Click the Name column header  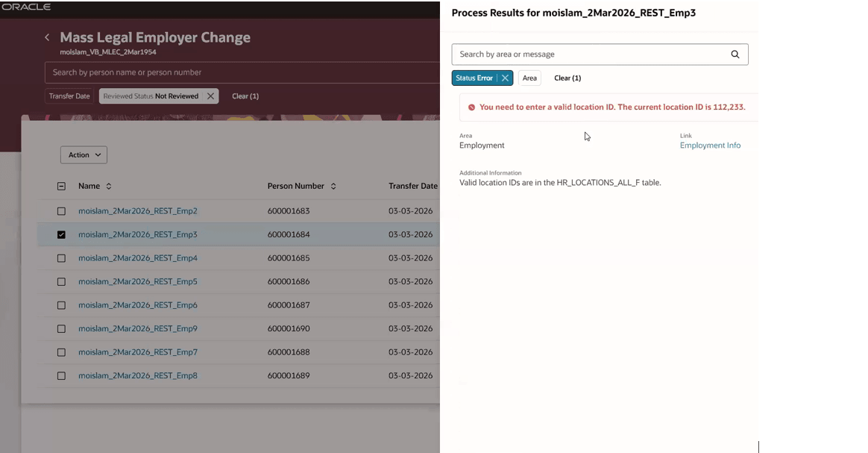[89, 186]
